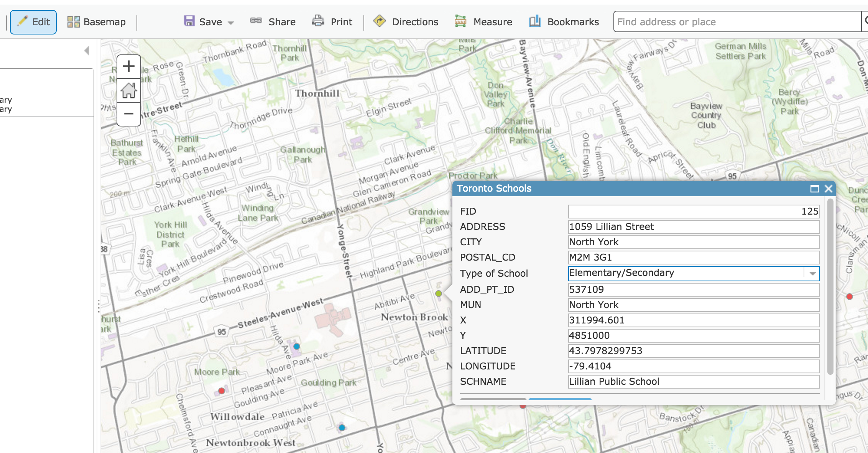The image size is (868, 453).
Task: Open the Directions tool
Action: coord(406,22)
